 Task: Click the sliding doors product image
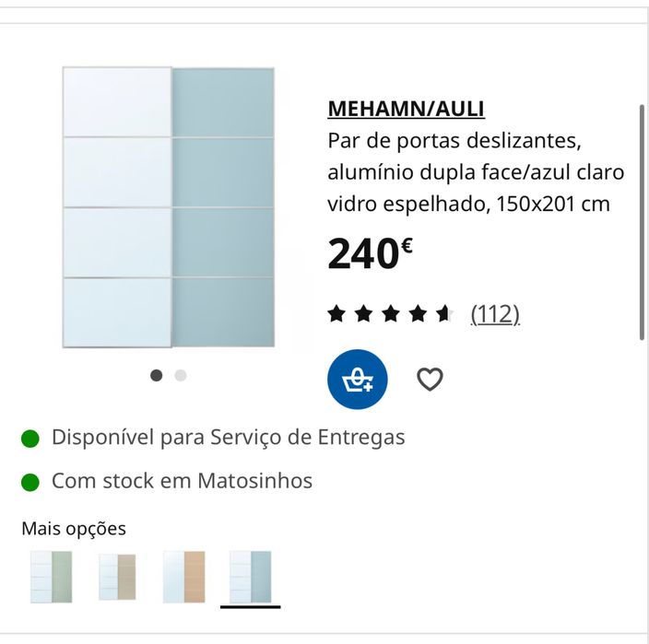click(169, 207)
